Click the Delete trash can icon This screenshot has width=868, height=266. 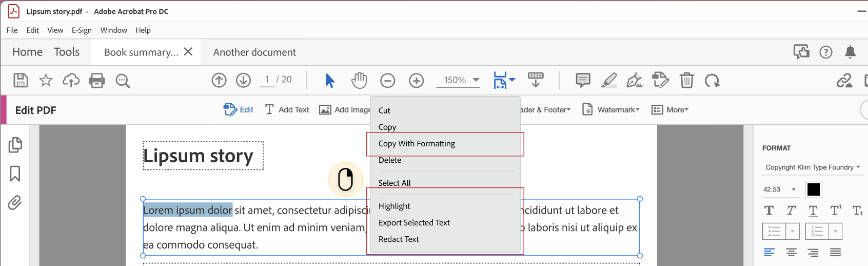click(686, 81)
